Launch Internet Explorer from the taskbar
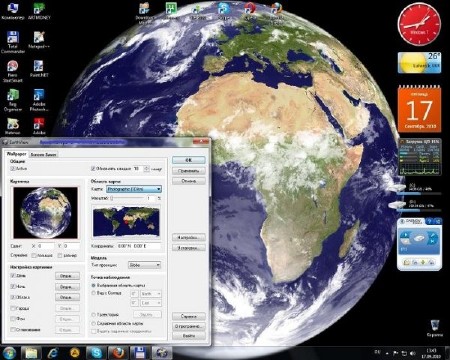The width and height of the screenshot is (450, 360). pyautogui.click(x=53, y=353)
